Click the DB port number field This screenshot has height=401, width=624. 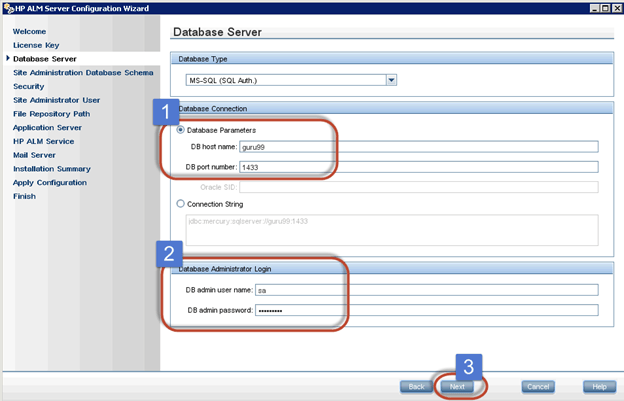point(418,165)
